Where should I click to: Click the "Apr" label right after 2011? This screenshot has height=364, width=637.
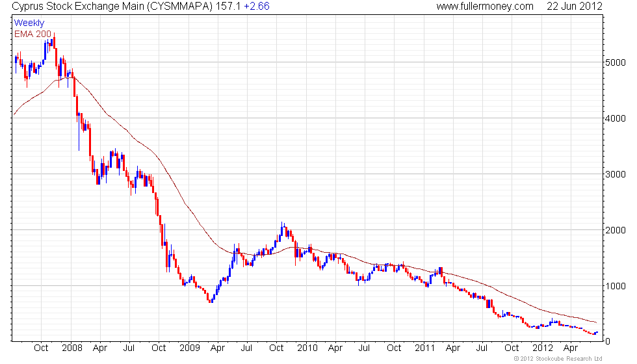(x=453, y=348)
